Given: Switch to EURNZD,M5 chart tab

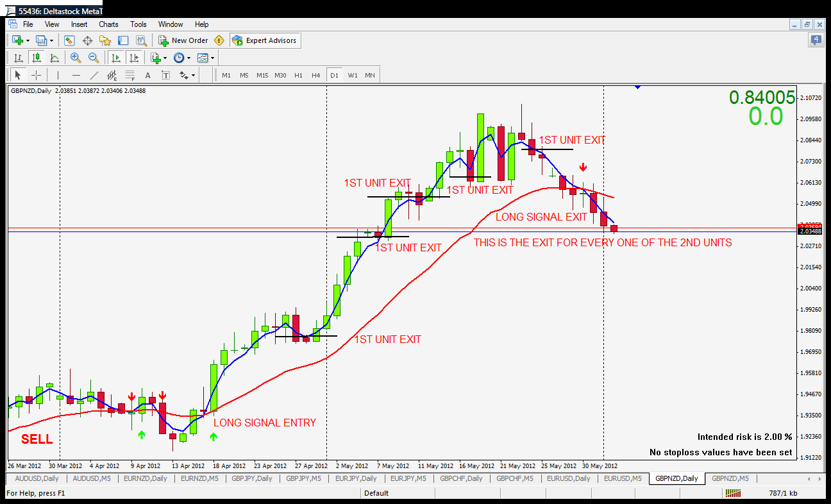Looking at the screenshot, I should [x=199, y=478].
